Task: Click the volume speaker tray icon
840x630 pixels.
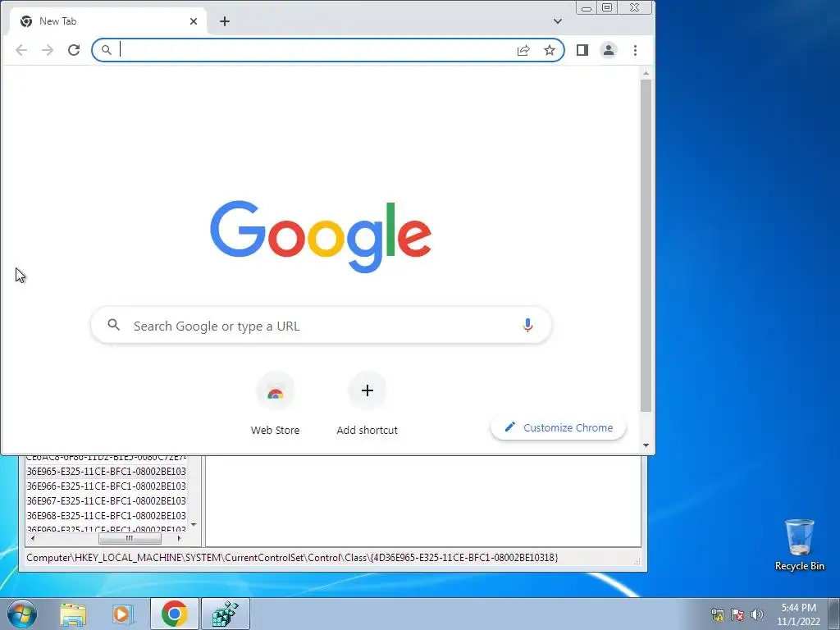Action: tap(757, 614)
